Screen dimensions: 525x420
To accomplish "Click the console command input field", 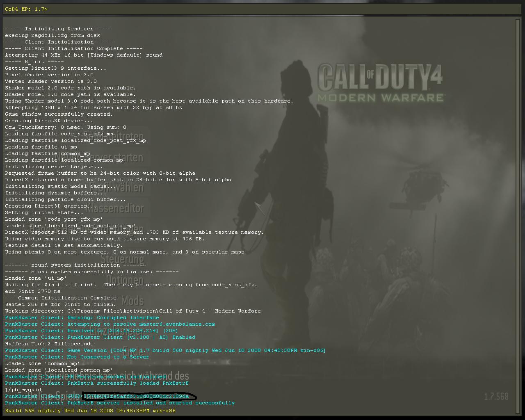I will click(262, 9).
